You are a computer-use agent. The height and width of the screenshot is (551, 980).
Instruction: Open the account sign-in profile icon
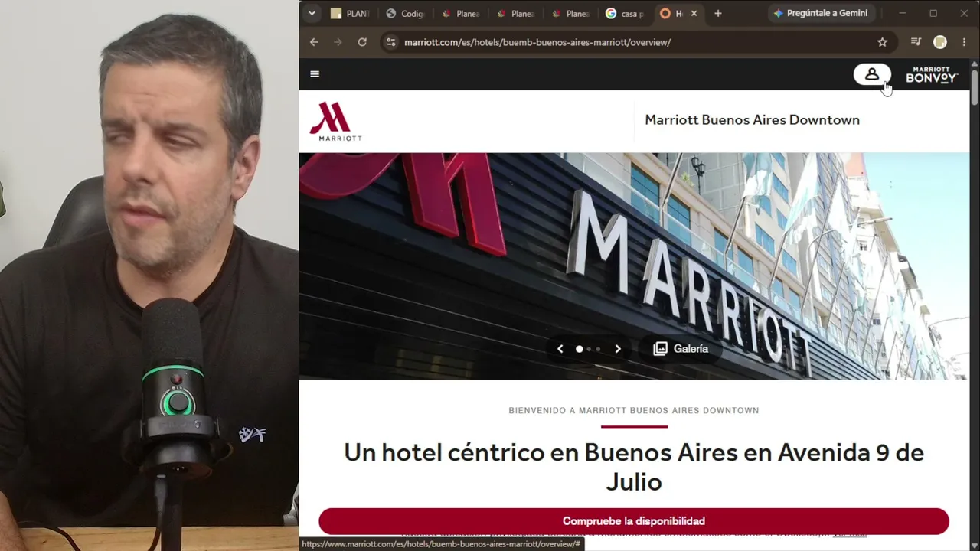pos(872,74)
